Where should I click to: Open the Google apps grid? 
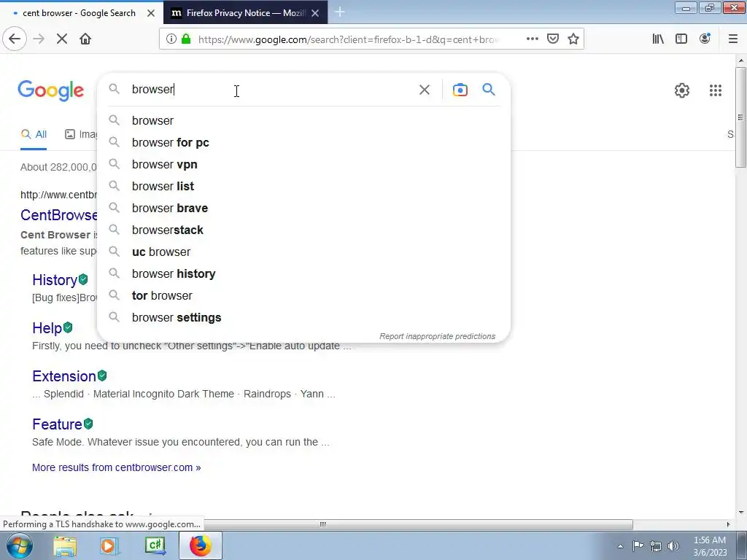(715, 90)
